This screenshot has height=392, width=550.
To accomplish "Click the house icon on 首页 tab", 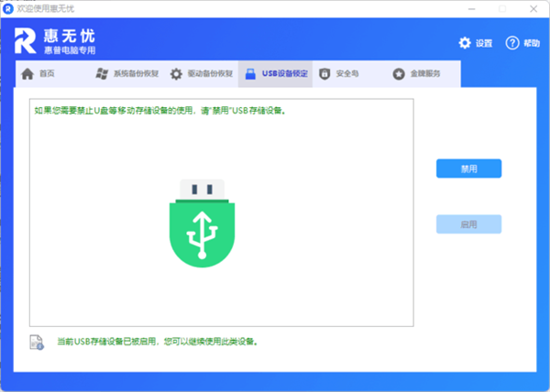I will point(27,74).
